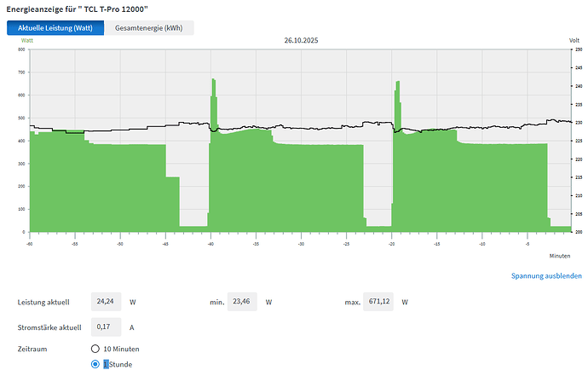Click the power spike at minute -40

(x=213, y=102)
